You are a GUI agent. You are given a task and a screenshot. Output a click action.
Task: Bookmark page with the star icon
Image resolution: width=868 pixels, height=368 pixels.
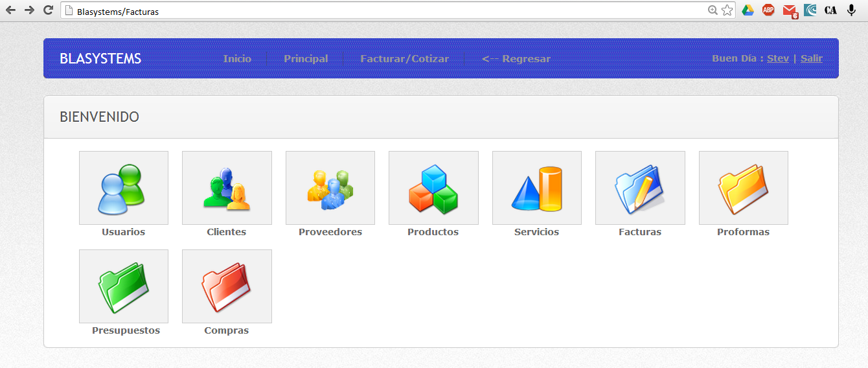[727, 10]
